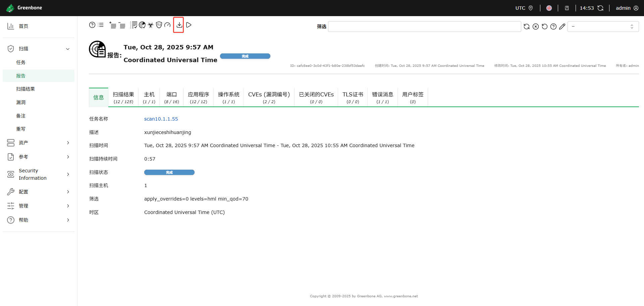Click the trigger alert play icon

tap(189, 25)
